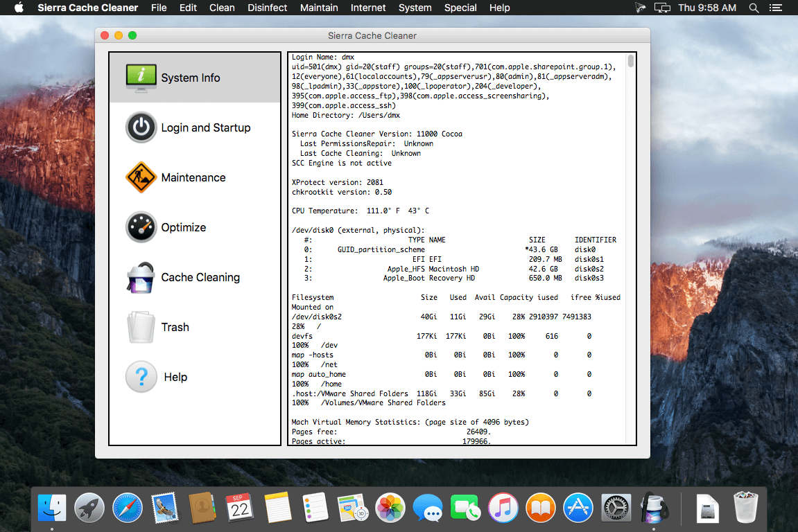Select the Optimize gauge icon
Viewport: 798px width, 532px height.
(141, 227)
